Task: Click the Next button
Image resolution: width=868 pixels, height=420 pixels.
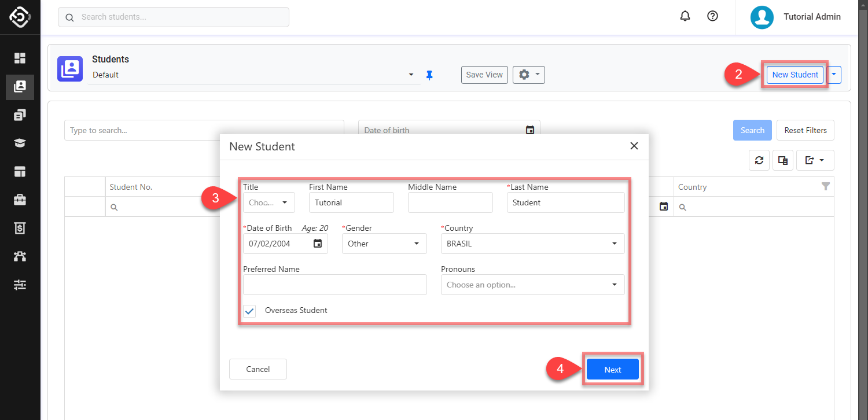Action: [612, 370]
